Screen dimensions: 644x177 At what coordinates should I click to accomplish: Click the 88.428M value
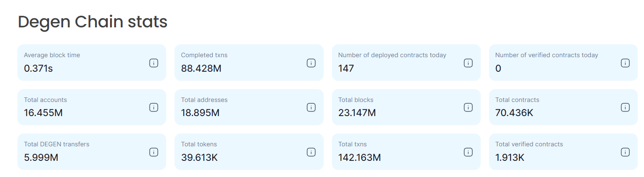(x=201, y=68)
